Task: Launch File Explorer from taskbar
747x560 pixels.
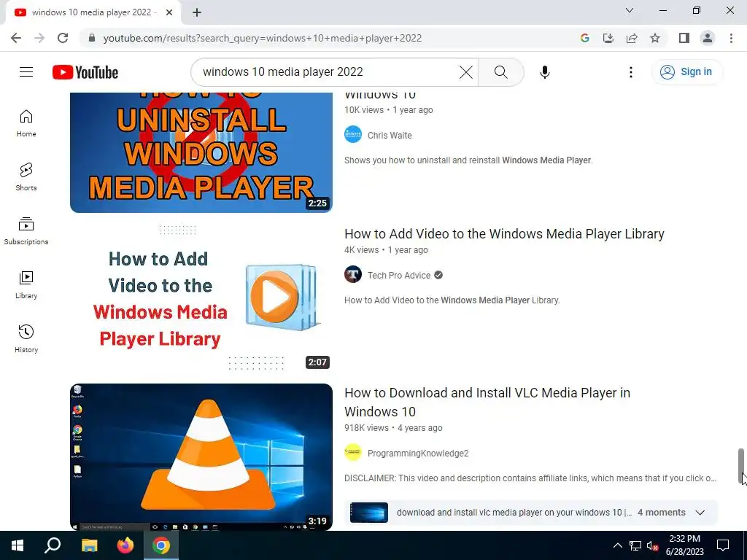Action: (x=89, y=545)
